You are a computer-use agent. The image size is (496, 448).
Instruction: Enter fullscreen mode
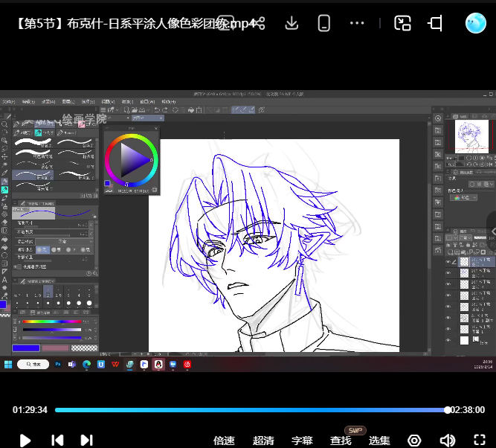pos(480,440)
